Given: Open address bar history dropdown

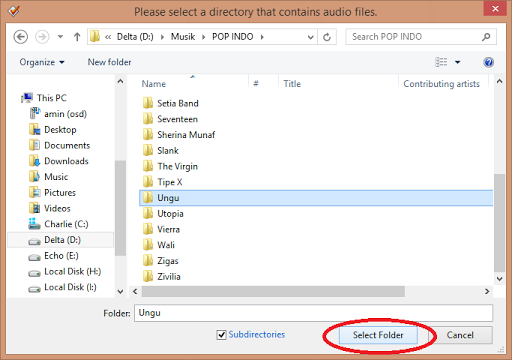Looking at the screenshot, I should coord(310,37).
